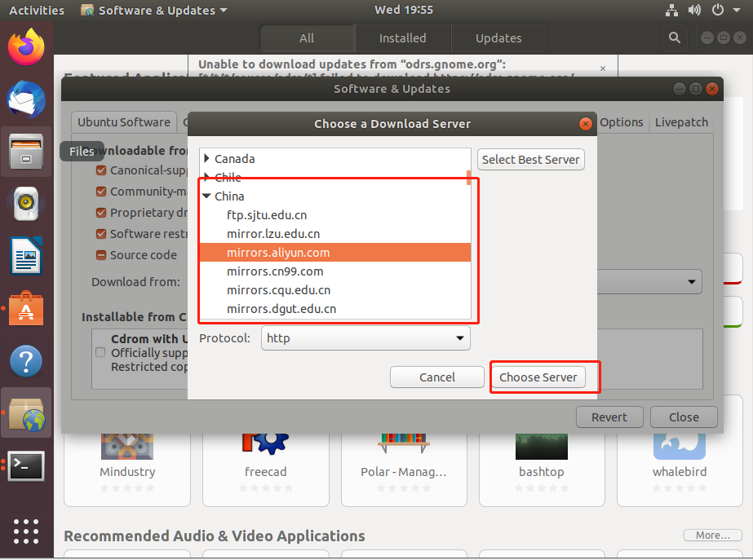Show Applications grid in the dock
The image size is (753, 560).
tap(26, 531)
